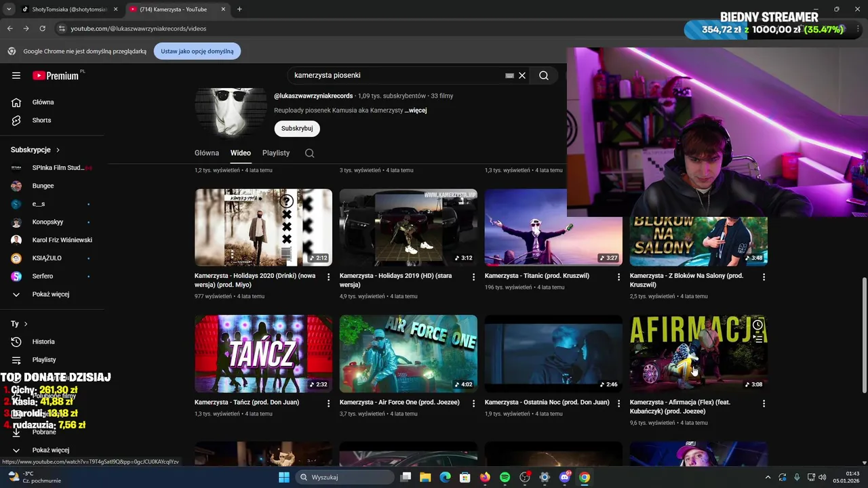Open Discord from the taskbar
Image resolution: width=868 pixels, height=488 pixels.
(x=564, y=477)
